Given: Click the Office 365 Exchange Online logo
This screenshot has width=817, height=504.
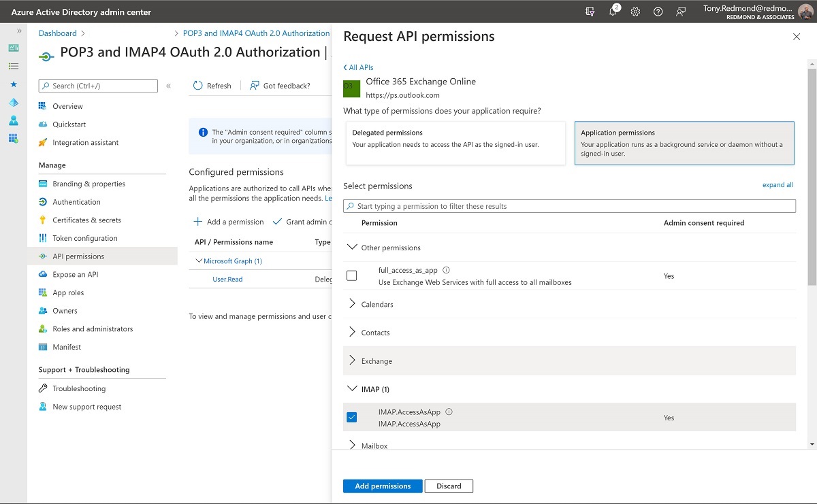Looking at the screenshot, I should pos(351,89).
